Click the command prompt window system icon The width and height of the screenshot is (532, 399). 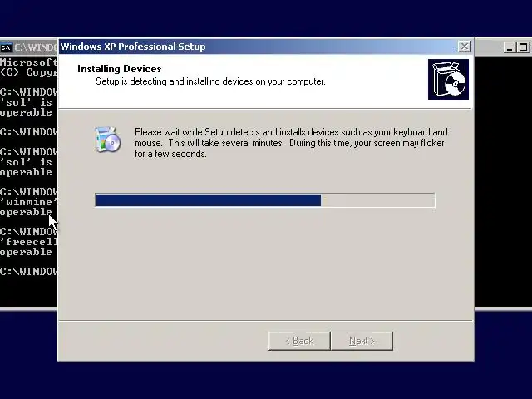6,47
